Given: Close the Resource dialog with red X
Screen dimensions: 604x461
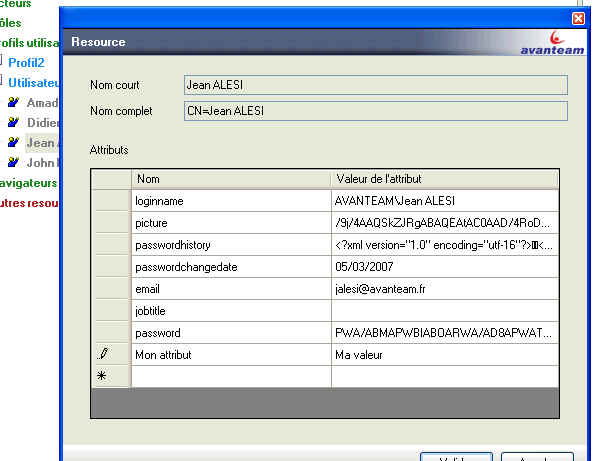Looking at the screenshot, I should 577,19.
